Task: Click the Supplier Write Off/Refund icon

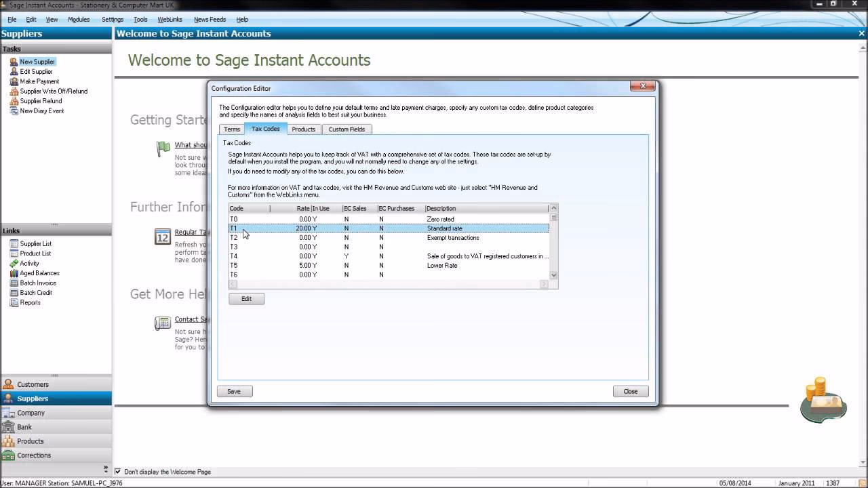Action: (14, 91)
